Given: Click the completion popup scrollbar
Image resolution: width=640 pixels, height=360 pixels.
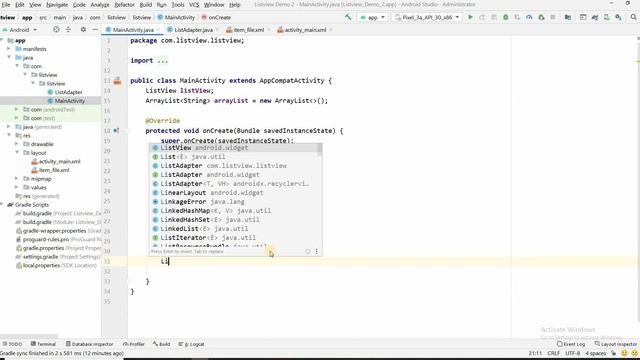Looking at the screenshot, I should [320, 150].
